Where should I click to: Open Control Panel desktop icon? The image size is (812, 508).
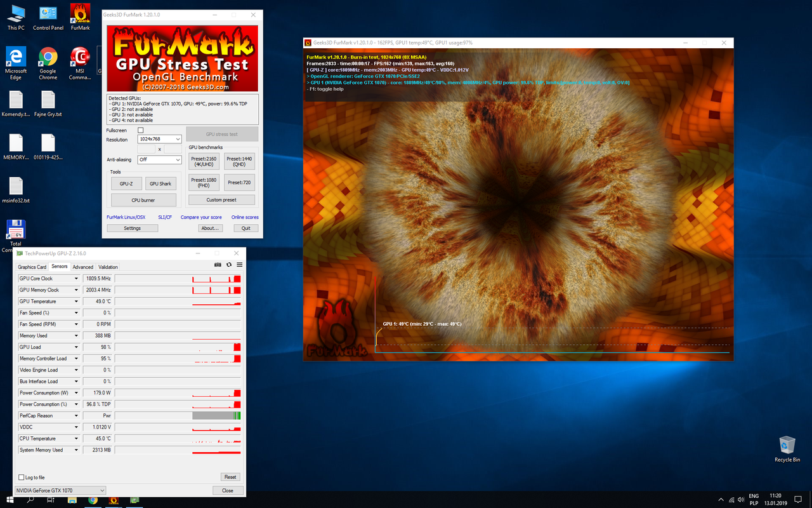(x=48, y=18)
